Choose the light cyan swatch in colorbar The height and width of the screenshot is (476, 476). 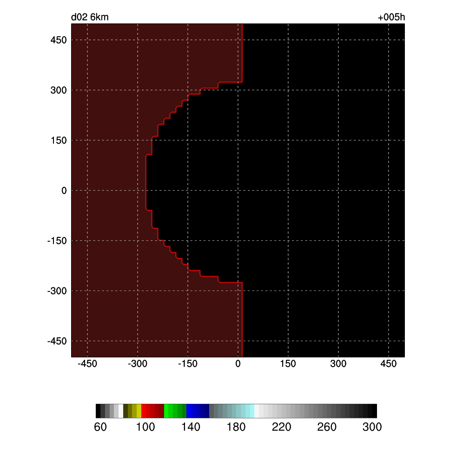251,411
